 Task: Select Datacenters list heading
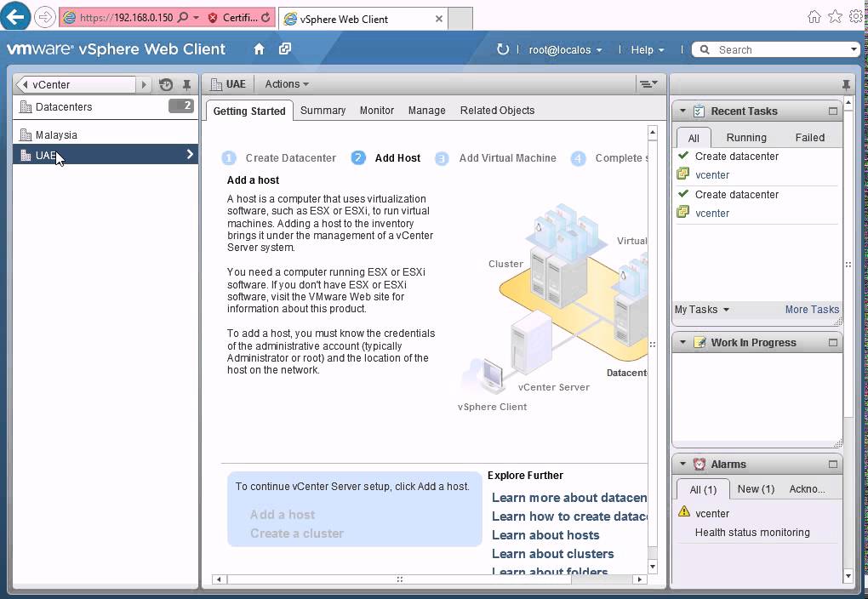click(106, 106)
